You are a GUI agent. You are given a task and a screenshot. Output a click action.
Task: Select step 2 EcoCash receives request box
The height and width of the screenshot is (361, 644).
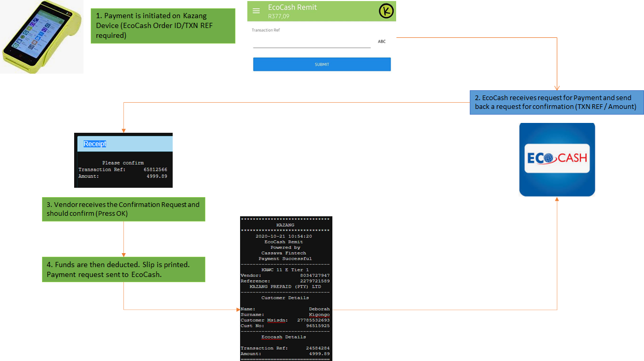pos(557,102)
